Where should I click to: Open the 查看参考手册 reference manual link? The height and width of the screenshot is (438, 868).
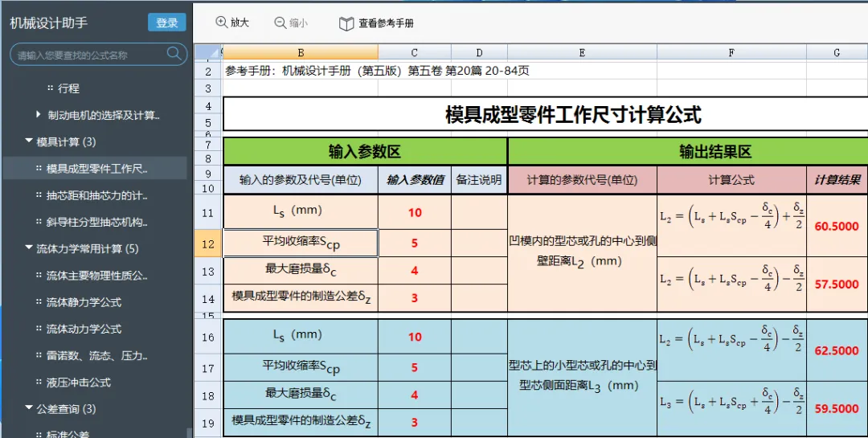click(386, 23)
